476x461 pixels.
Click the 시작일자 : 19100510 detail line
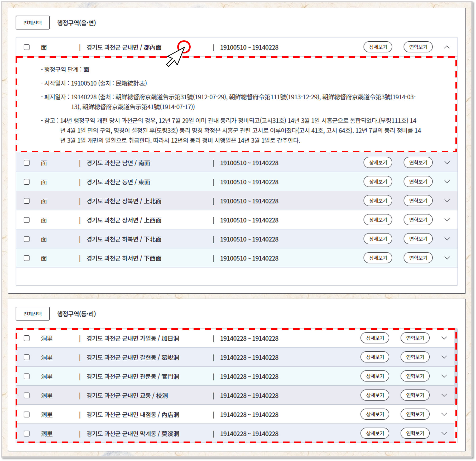[x=94, y=83]
